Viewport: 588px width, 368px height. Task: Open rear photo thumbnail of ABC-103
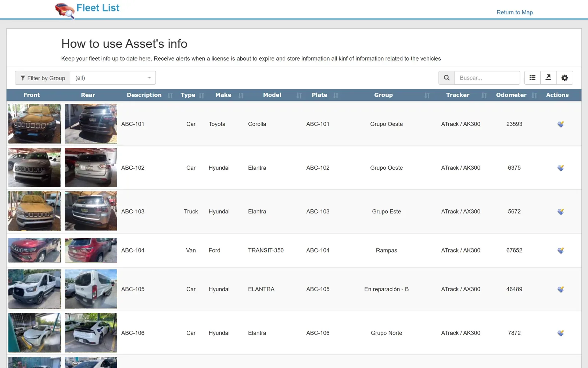point(91,211)
